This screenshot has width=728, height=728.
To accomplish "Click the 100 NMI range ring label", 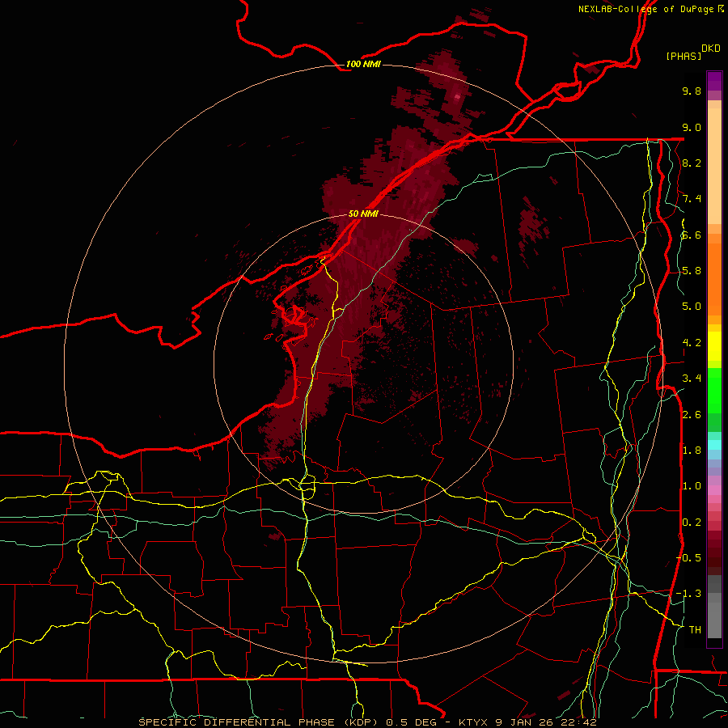I will tap(363, 64).
